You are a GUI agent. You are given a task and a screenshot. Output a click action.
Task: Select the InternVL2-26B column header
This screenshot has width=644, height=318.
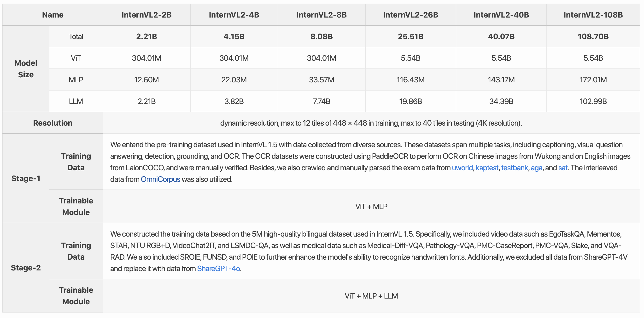pos(410,15)
